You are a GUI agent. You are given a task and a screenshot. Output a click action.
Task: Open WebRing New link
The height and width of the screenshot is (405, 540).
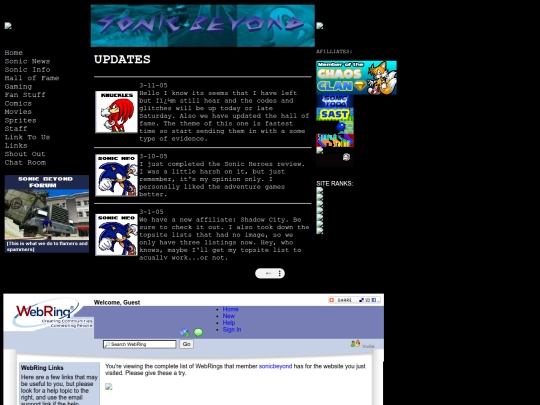(x=229, y=316)
